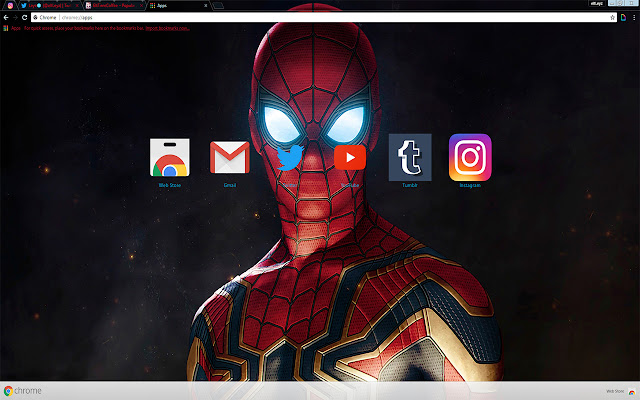Go back with the back arrow
Image resolution: width=640 pixels, height=400 pixels.
(x=7, y=17)
